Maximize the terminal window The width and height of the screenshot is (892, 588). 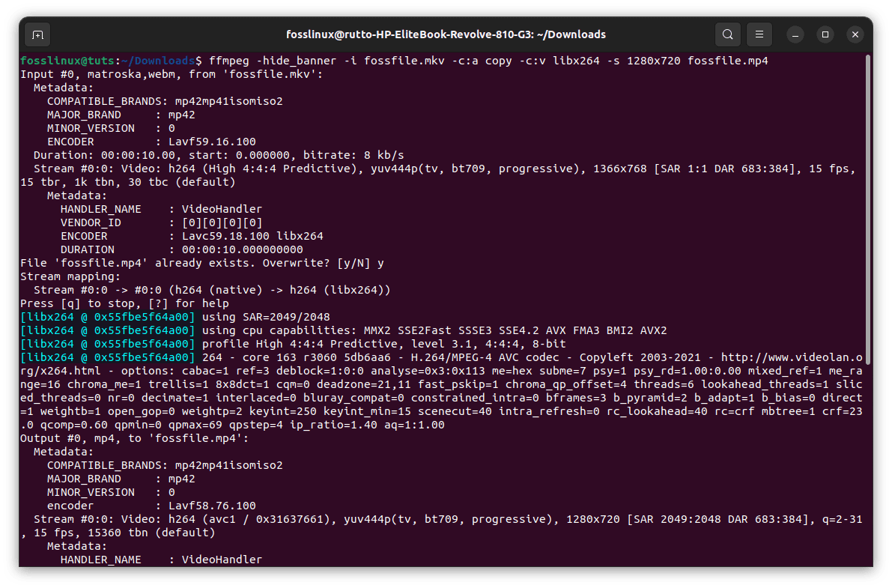825,34
